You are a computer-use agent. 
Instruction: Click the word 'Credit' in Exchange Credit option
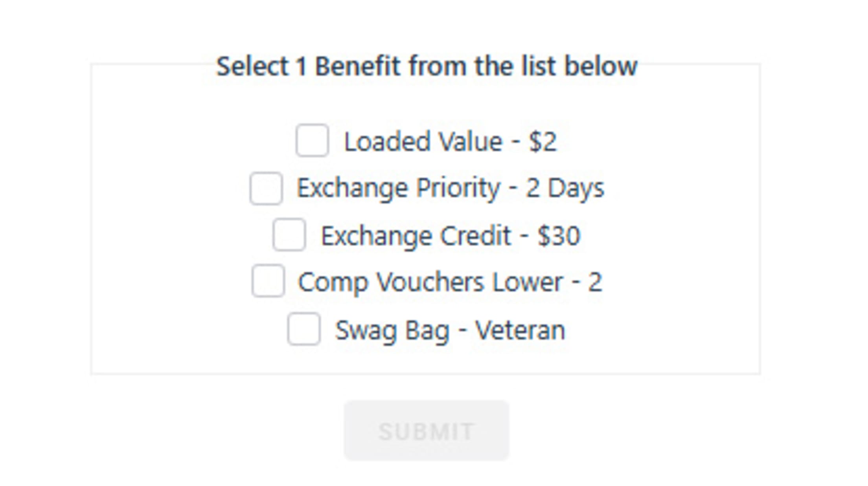(x=475, y=236)
